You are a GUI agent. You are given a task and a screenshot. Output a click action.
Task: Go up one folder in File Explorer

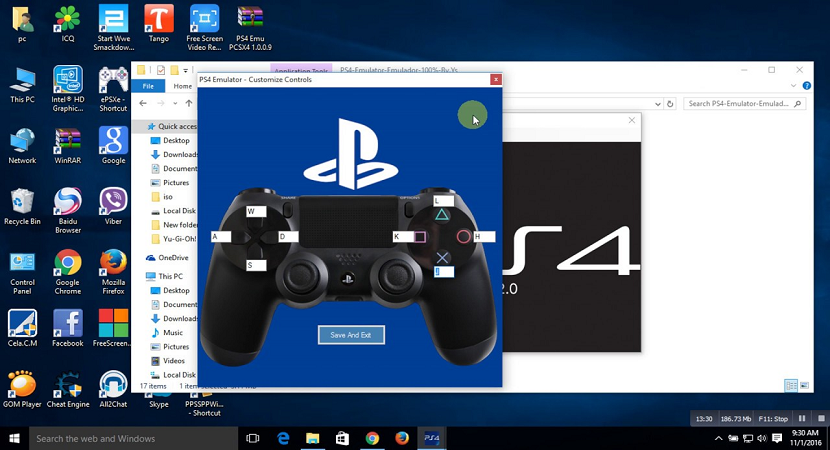point(188,103)
